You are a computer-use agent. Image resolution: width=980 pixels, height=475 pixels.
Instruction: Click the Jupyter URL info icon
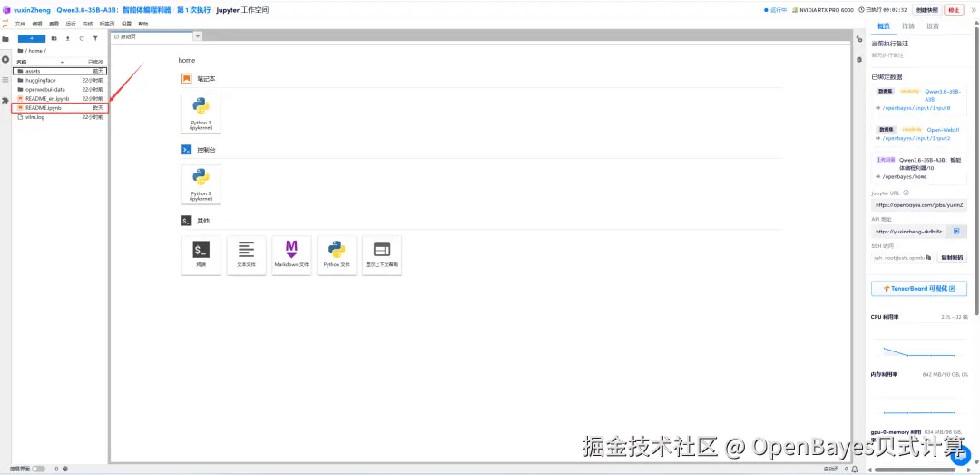[x=906, y=193]
